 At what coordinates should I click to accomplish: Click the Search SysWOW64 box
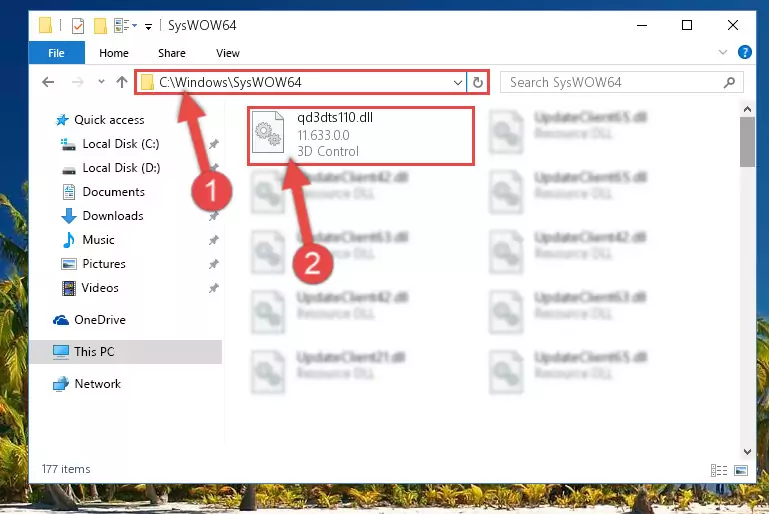click(x=621, y=82)
